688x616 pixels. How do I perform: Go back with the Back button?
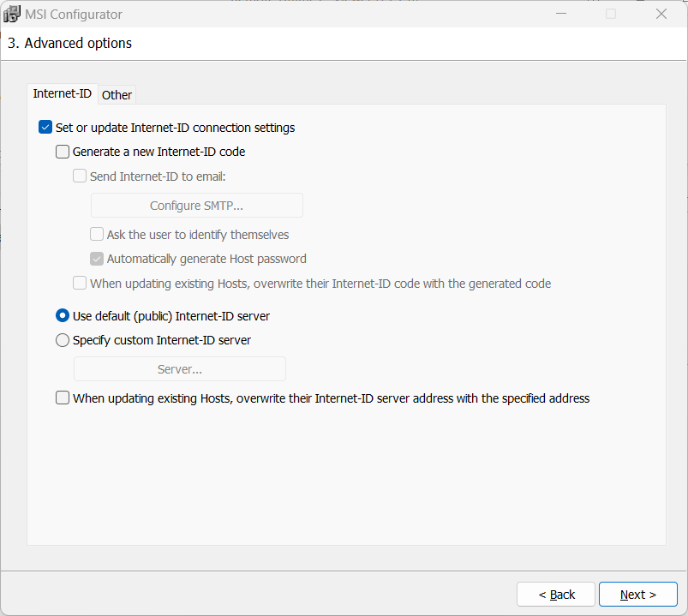tap(556, 595)
